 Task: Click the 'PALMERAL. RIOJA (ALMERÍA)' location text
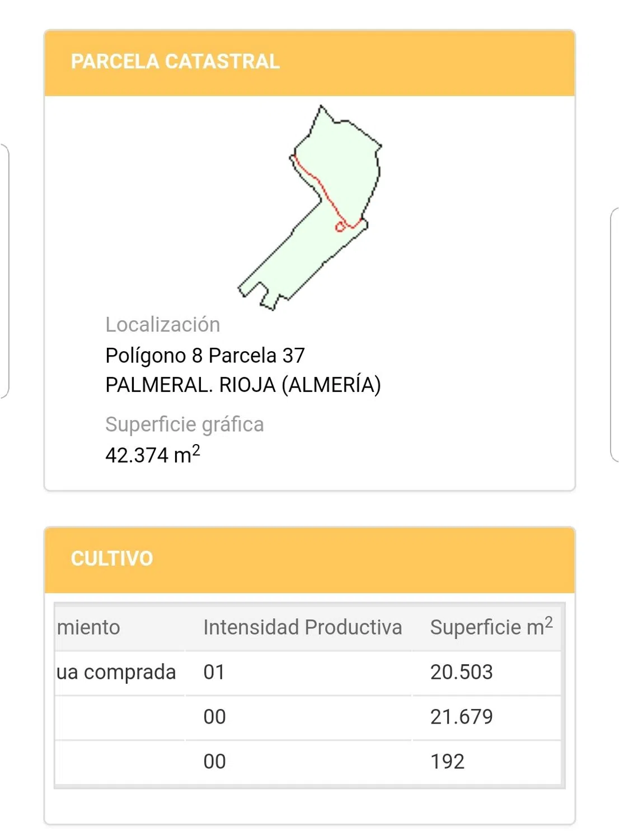243,385
